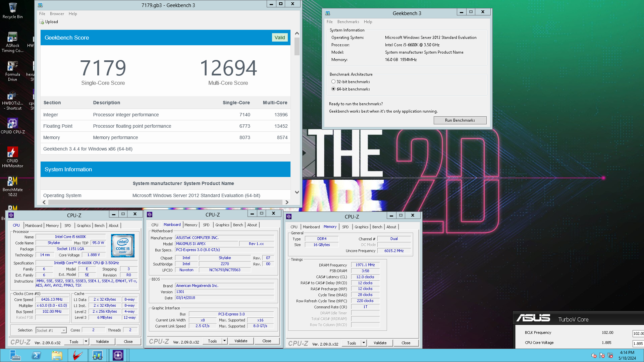
Task: Click the scroll right arrow in Geekbench results
Action: click(x=287, y=202)
